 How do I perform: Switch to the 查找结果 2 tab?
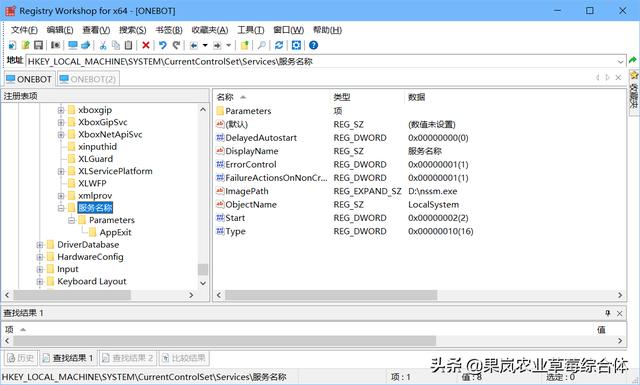tap(128, 358)
